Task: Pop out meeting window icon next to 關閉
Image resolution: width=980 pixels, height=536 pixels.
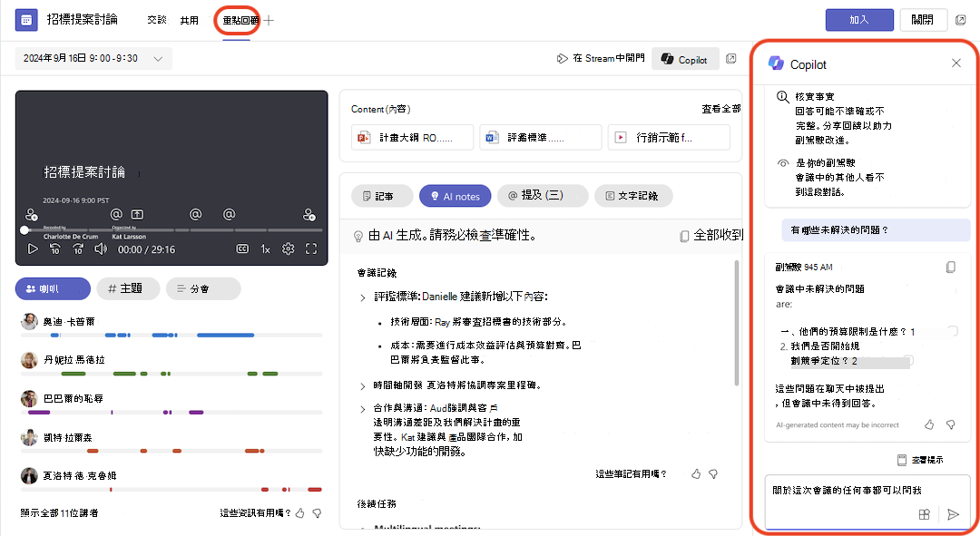Action: coord(961,20)
